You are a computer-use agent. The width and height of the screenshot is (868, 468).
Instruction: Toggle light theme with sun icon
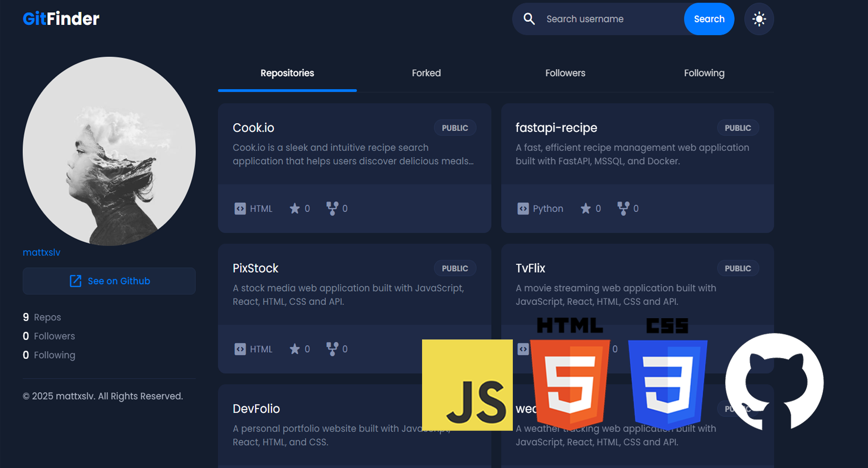(759, 19)
